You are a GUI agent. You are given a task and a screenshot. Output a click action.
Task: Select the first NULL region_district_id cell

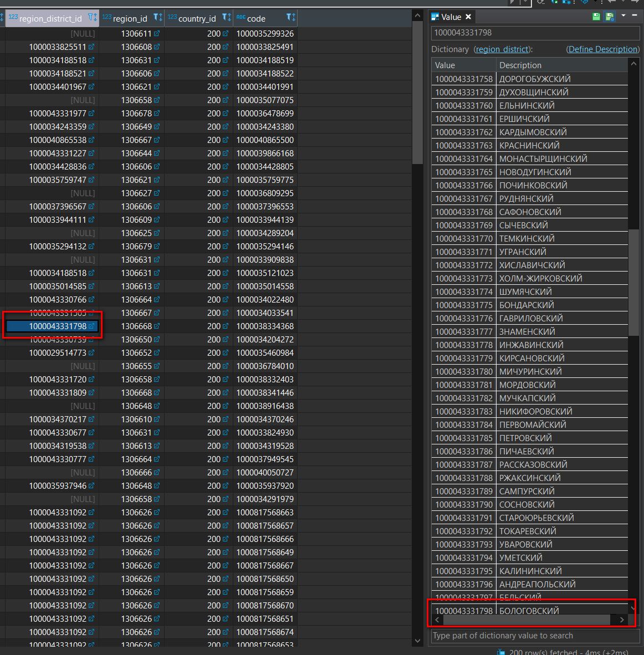tap(52, 33)
